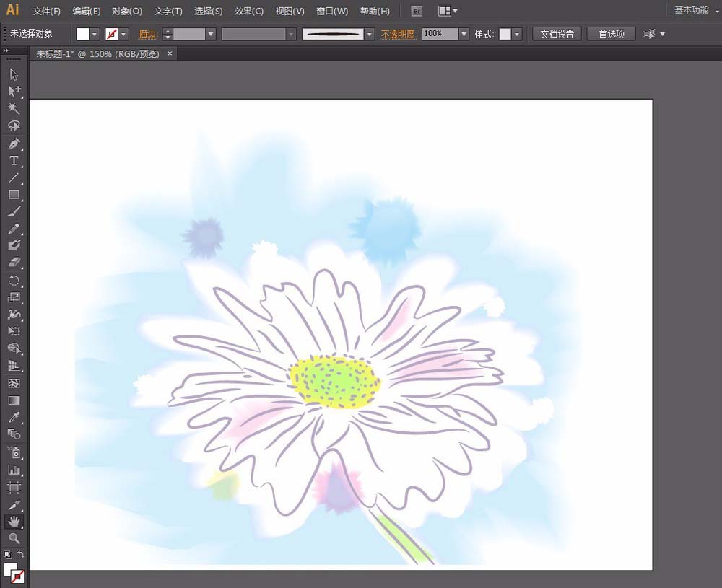Click the white fill color swatch in control bar
Viewport: 722px width, 588px height.
[x=83, y=34]
